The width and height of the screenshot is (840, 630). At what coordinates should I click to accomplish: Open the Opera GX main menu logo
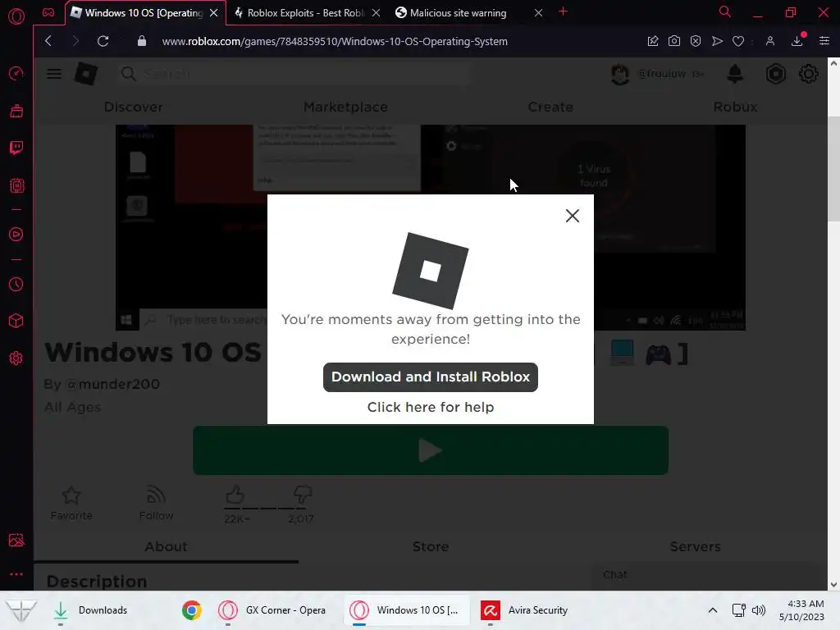click(x=16, y=16)
